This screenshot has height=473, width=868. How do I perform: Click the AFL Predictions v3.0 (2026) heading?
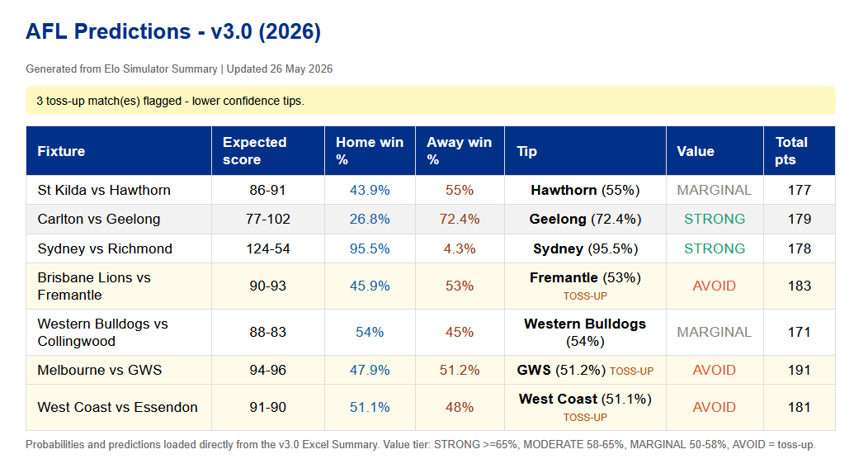(173, 31)
